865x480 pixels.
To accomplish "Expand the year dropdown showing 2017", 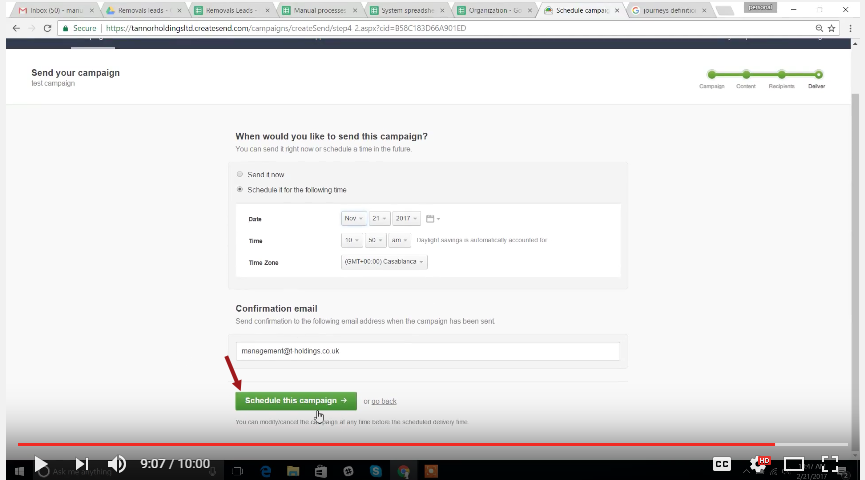I will [407, 218].
